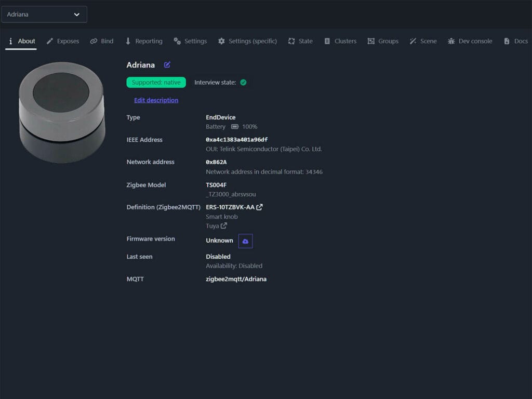Click the Supported: native badge
Screen dimensions: 532x399
(156, 83)
